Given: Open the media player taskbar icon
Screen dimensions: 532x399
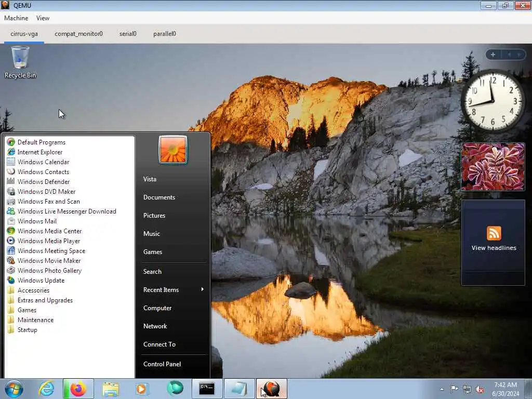Looking at the screenshot, I should tap(141, 389).
